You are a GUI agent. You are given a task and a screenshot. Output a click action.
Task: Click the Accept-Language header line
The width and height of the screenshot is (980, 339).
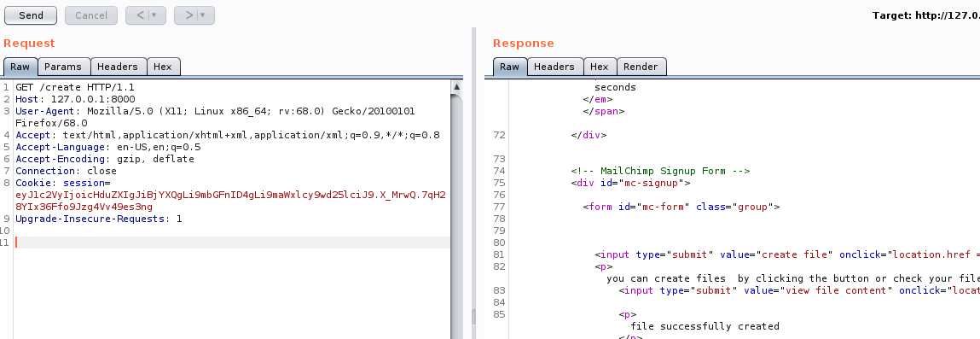point(108,147)
